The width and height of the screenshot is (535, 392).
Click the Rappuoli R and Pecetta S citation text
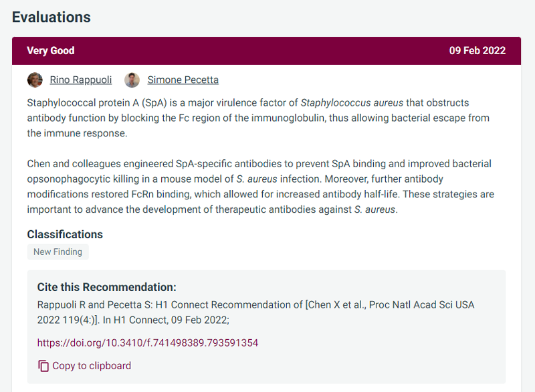256,312
